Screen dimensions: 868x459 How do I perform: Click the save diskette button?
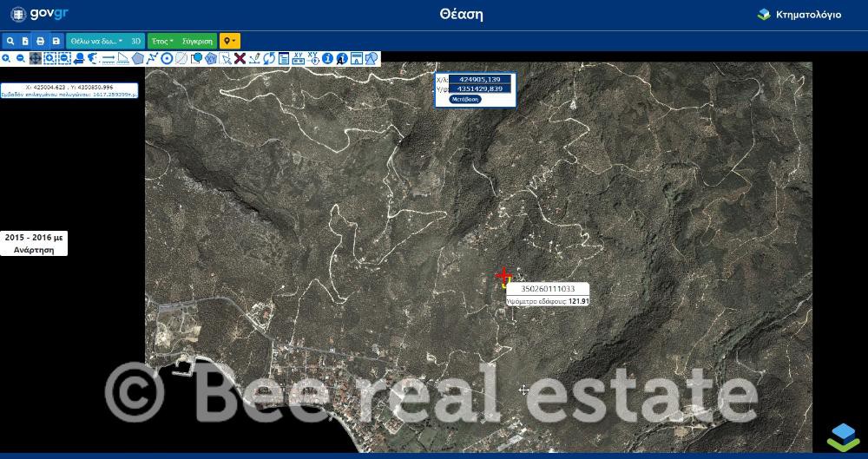tap(56, 41)
